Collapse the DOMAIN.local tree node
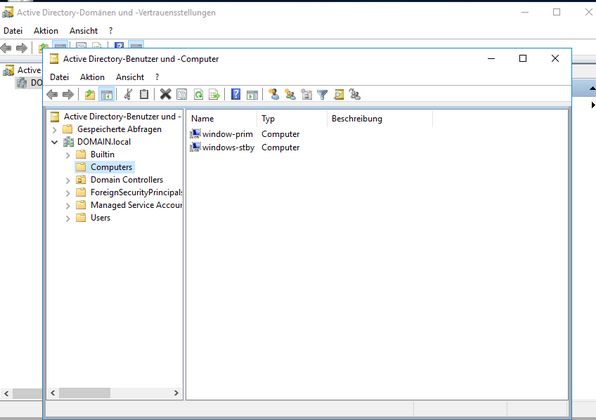This screenshot has width=596, height=420. (55, 142)
